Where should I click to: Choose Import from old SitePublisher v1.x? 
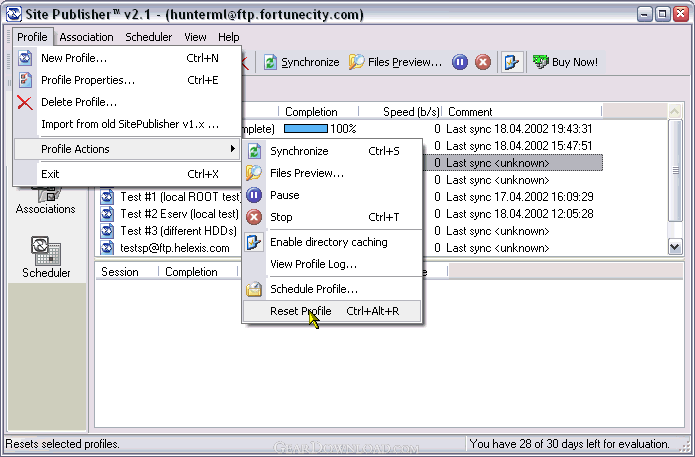pyautogui.click(x=128, y=124)
